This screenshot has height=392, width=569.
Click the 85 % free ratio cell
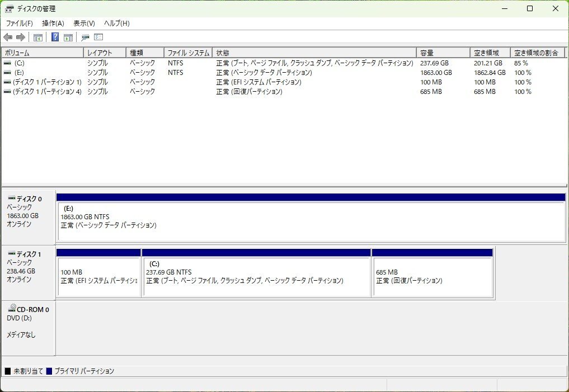tap(521, 63)
